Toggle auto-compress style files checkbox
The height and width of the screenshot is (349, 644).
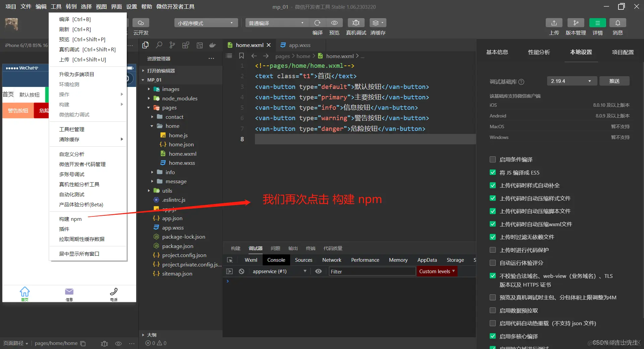tap(493, 198)
